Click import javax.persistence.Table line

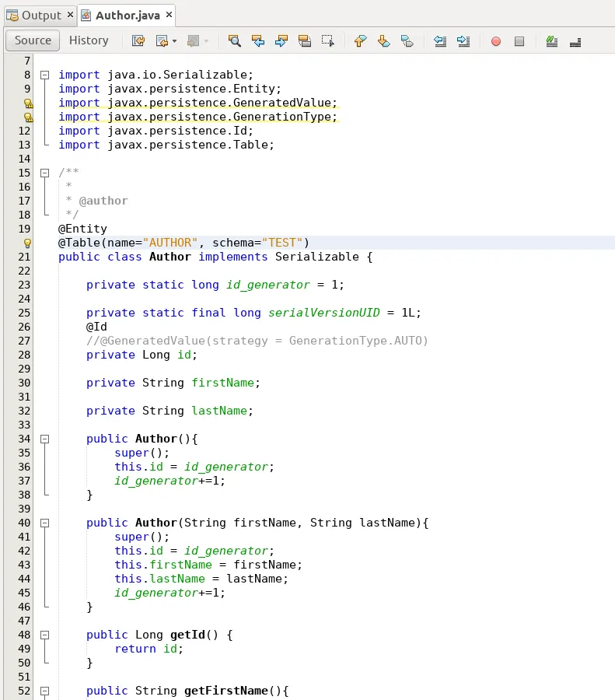coord(166,145)
